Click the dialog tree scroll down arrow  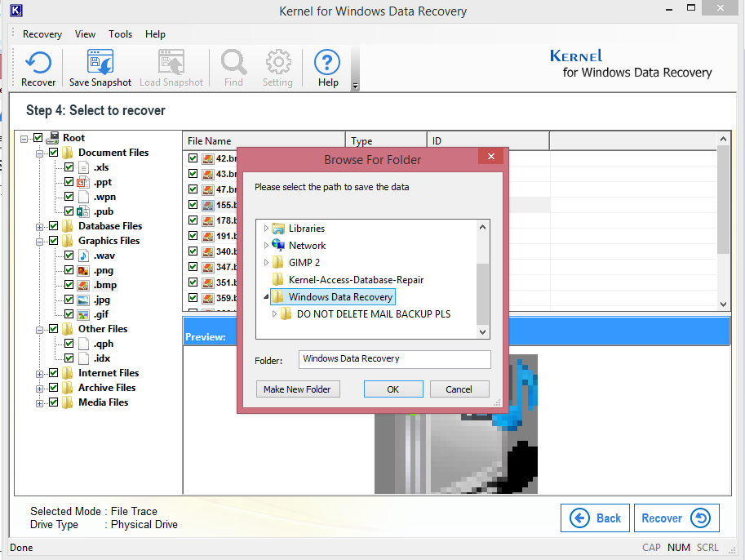(482, 331)
